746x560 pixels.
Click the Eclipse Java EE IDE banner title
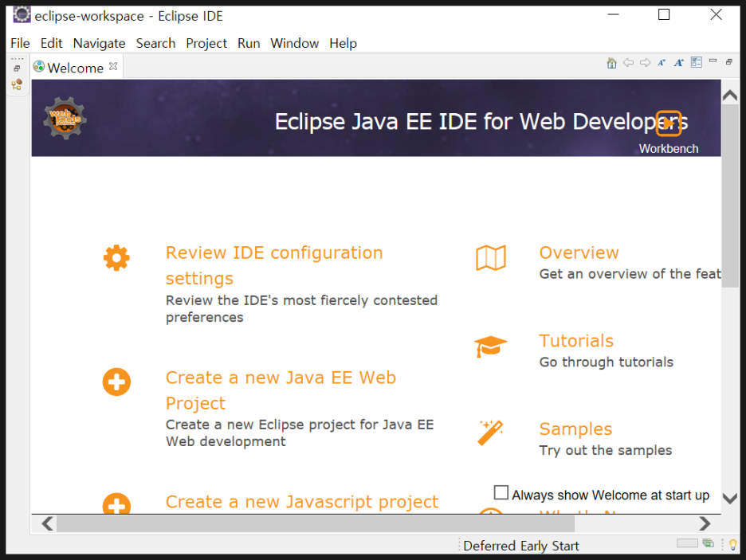(x=481, y=122)
